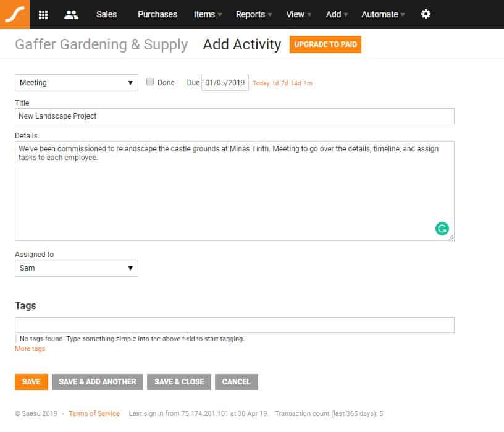
Task: Click into the Tags input field
Action: pos(235,325)
